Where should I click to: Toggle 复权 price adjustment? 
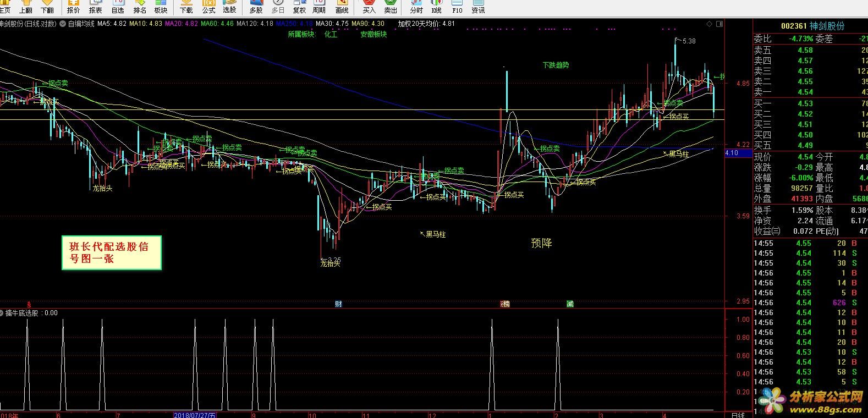click(x=299, y=7)
